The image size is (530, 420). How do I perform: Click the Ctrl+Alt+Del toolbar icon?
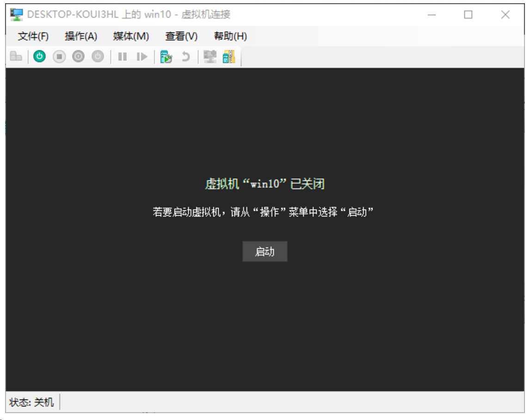[x=16, y=56]
